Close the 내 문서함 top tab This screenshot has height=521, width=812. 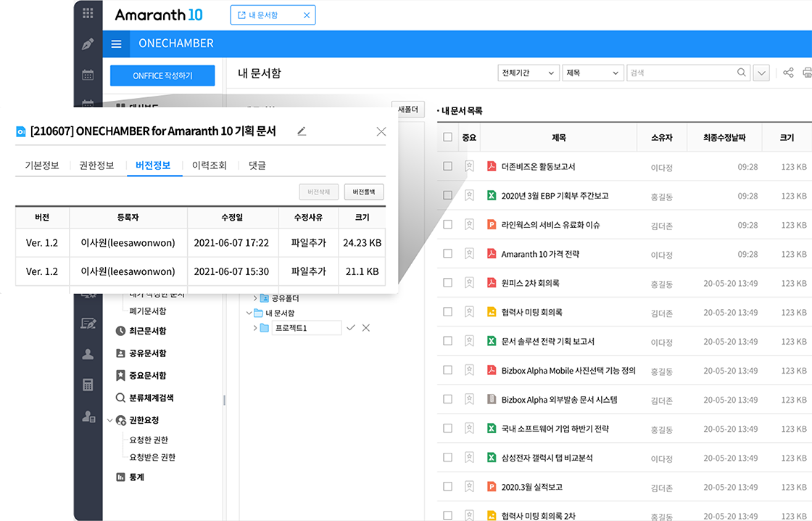[307, 15]
